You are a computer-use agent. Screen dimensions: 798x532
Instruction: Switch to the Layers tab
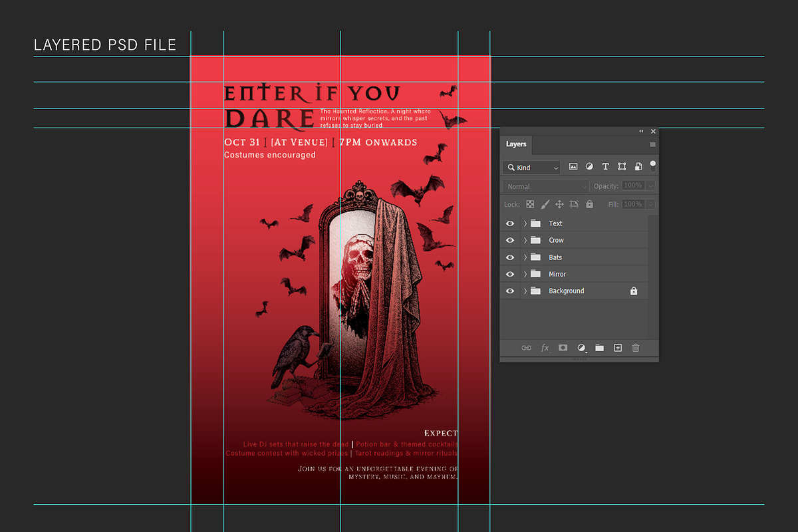[x=516, y=144]
